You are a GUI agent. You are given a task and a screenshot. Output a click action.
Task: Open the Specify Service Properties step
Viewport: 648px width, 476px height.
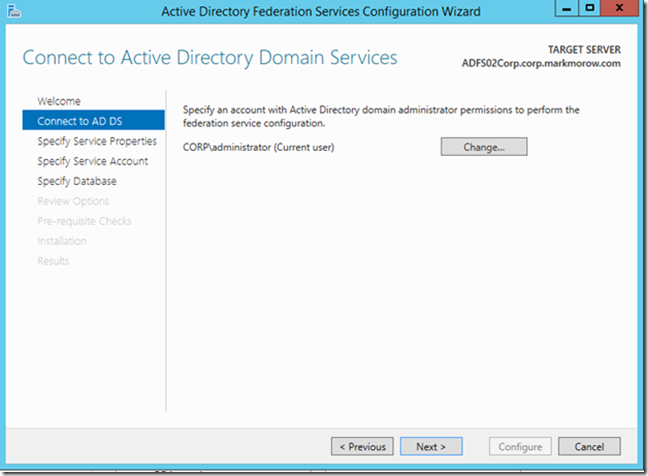97,141
